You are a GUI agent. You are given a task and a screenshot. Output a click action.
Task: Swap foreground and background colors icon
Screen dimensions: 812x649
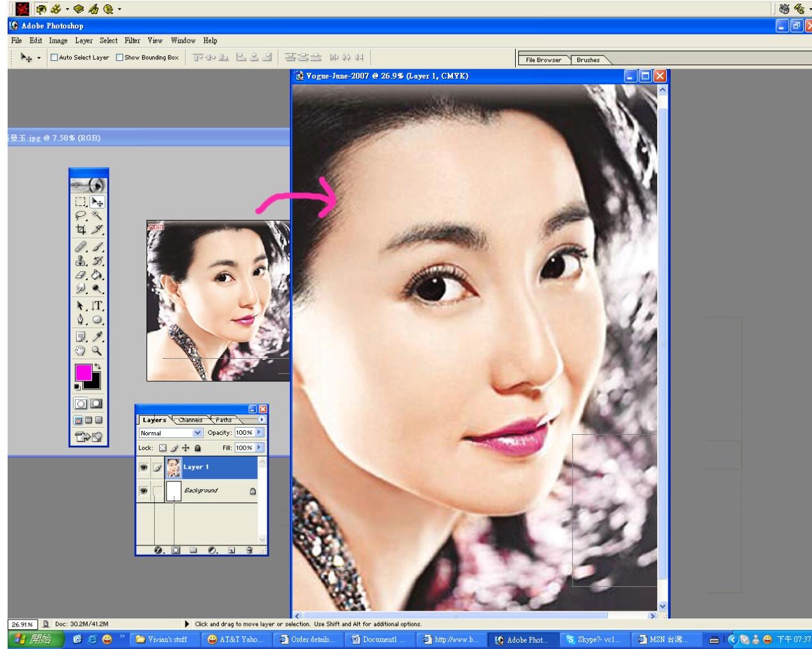pos(97,366)
